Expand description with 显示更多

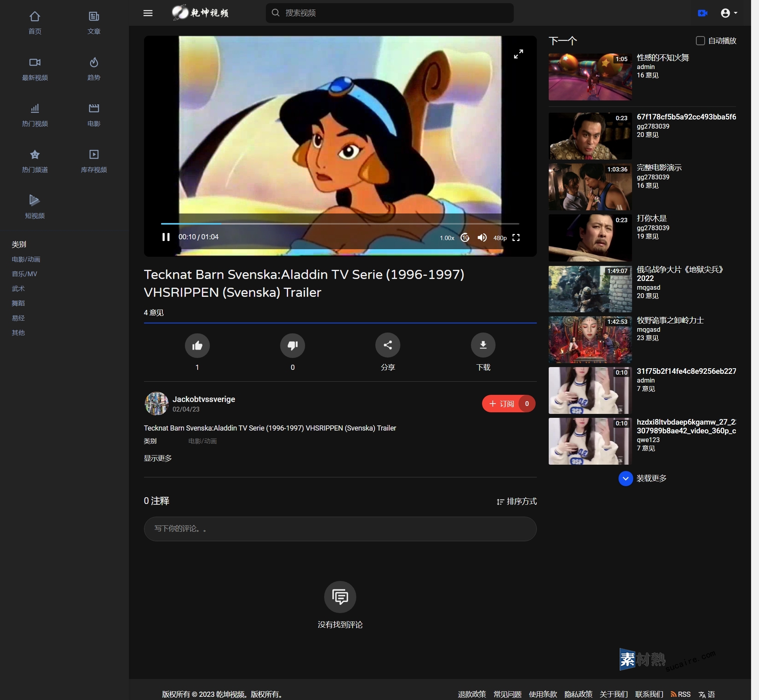pos(158,458)
